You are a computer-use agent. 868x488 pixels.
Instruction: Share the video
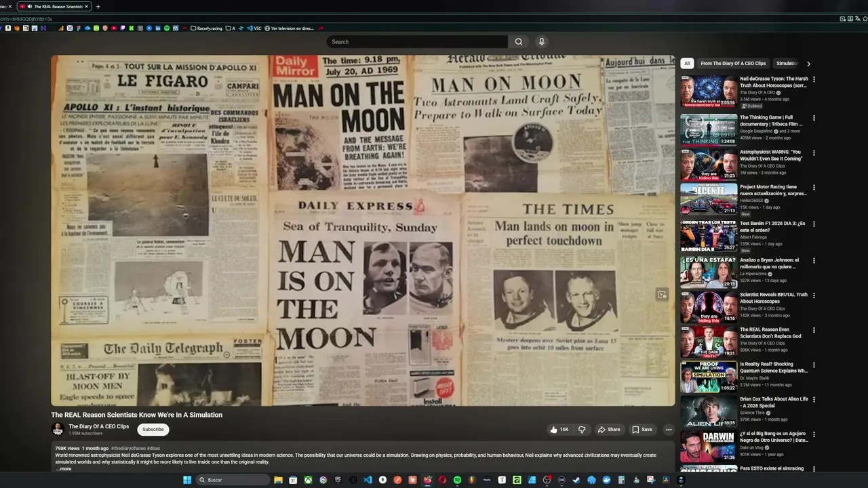click(x=609, y=430)
